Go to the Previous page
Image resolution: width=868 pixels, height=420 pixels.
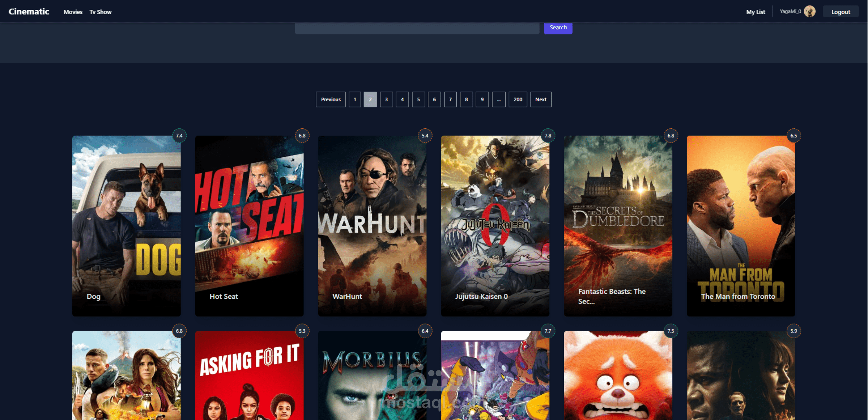331,99
